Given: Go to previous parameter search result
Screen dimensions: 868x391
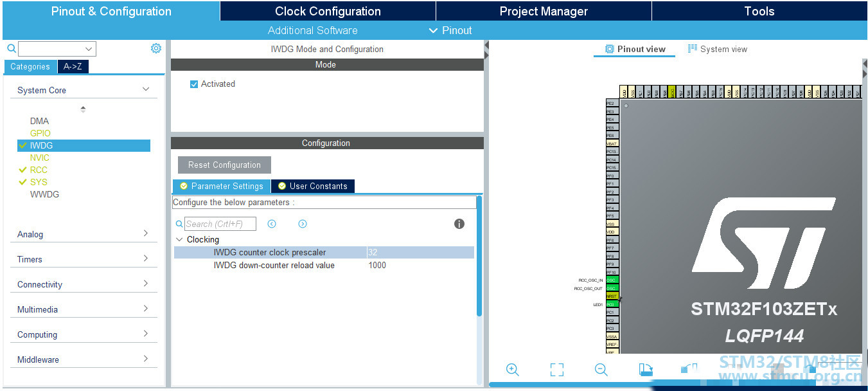Looking at the screenshot, I should pyautogui.click(x=272, y=224).
